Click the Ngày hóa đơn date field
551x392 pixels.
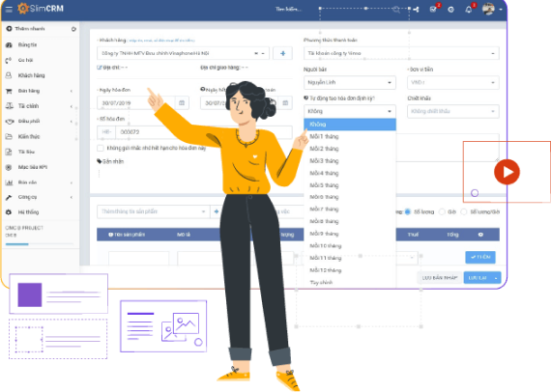click(136, 102)
